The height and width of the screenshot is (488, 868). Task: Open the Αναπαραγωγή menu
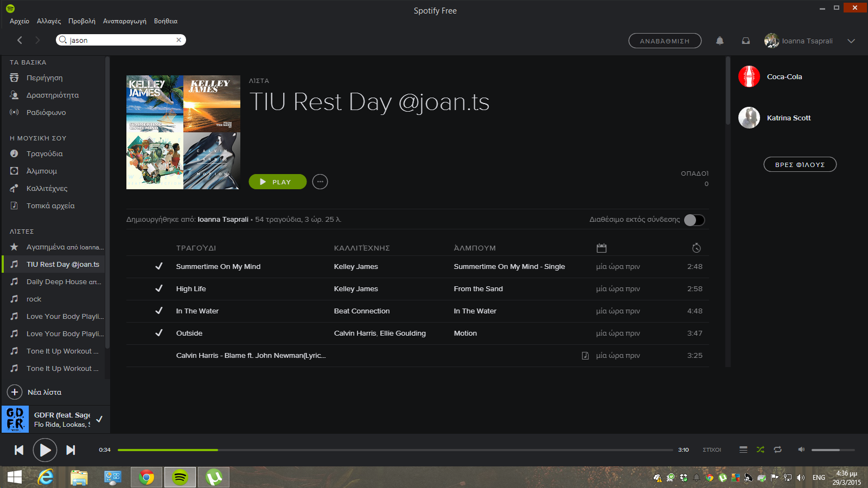(x=125, y=21)
